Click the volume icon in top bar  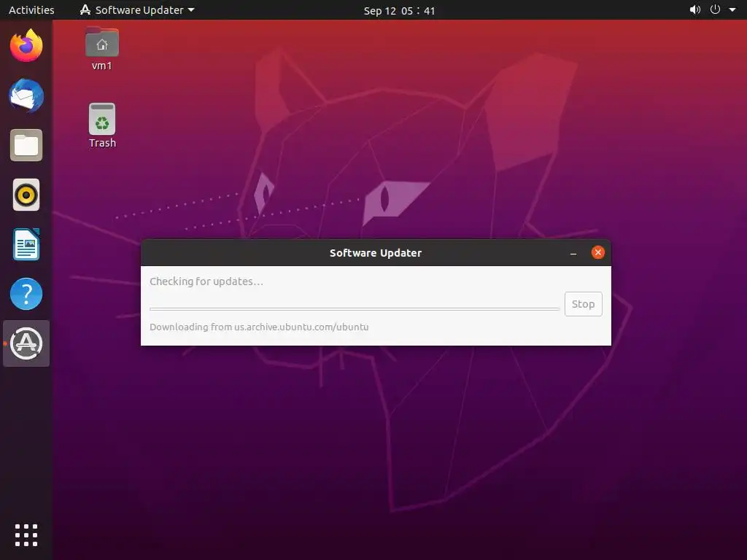point(695,9)
